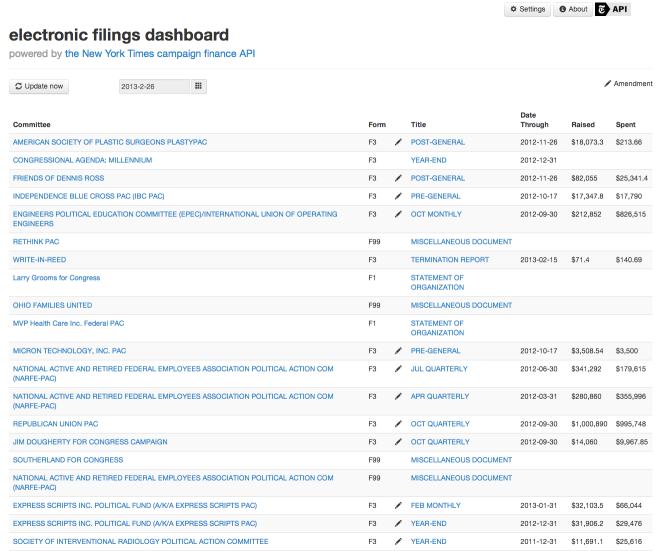Click the calendar grid icon beside date field

pos(199,87)
